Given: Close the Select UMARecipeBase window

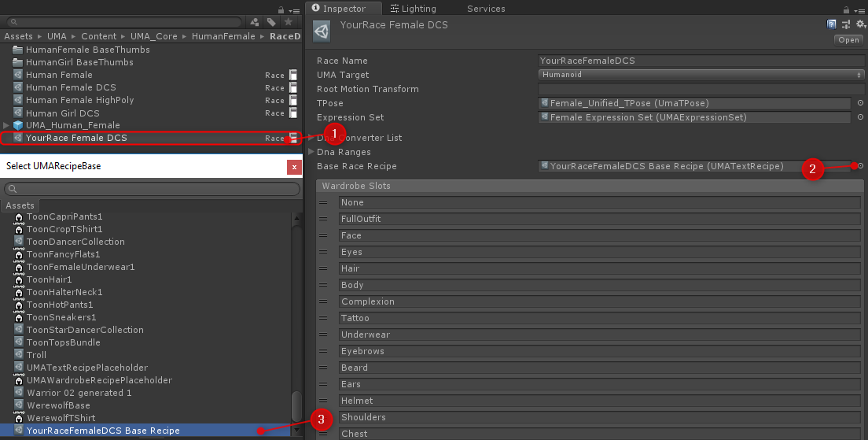Looking at the screenshot, I should [x=293, y=167].
